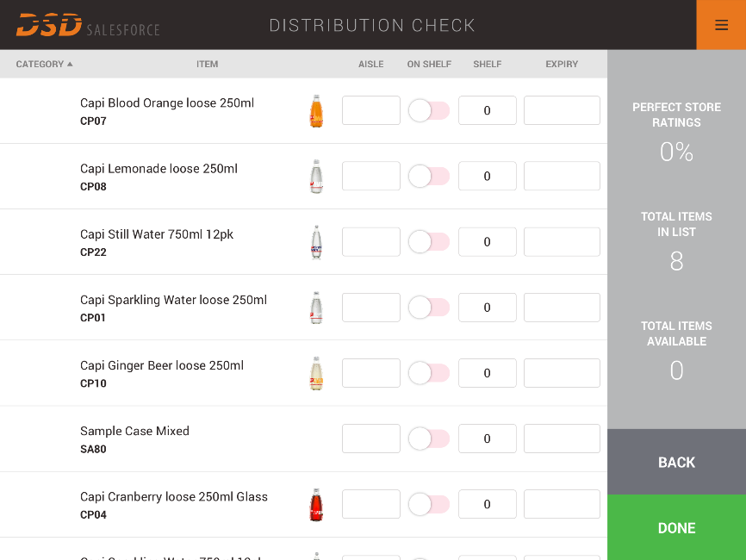Image resolution: width=746 pixels, height=560 pixels.
Task: Click the On Shelf column header
Action: pyautogui.click(x=429, y=65)
